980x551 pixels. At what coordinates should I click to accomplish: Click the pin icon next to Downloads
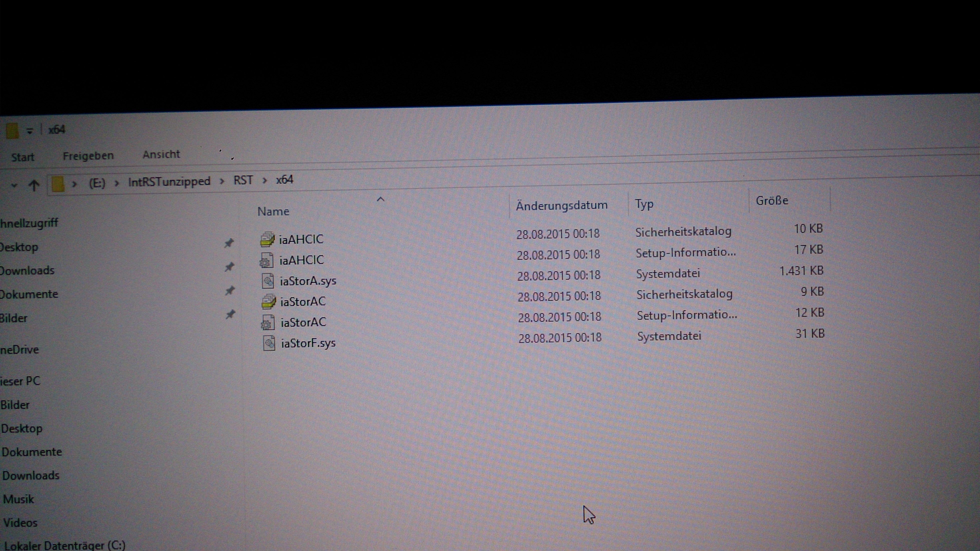point(229,267)
